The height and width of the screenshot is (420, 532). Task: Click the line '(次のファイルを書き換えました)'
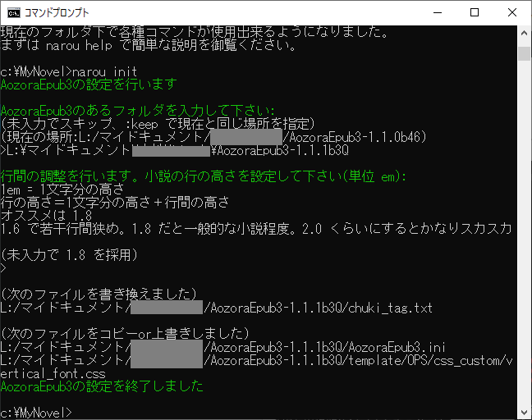(99, 294)
